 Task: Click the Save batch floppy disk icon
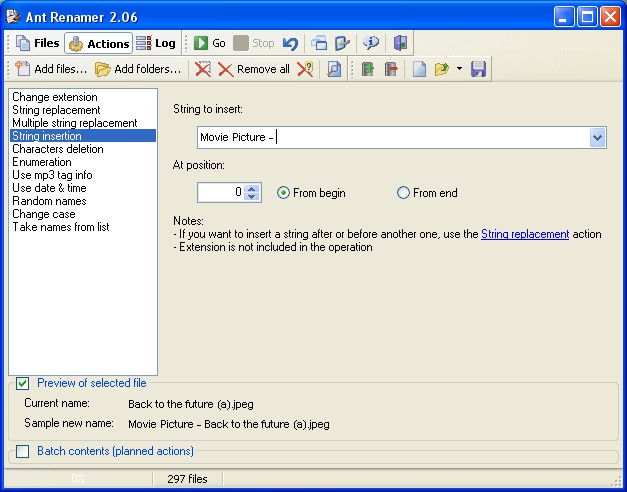[x=478, y=69]
